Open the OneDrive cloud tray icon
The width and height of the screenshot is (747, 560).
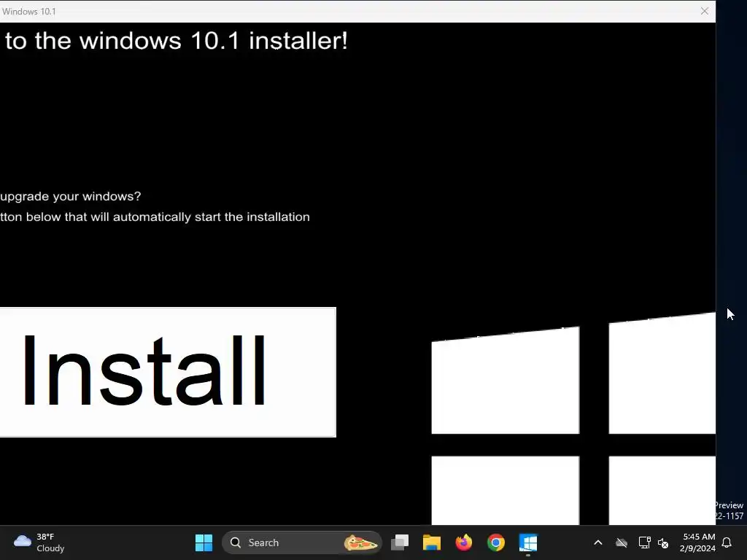click(x=622, y=542)
